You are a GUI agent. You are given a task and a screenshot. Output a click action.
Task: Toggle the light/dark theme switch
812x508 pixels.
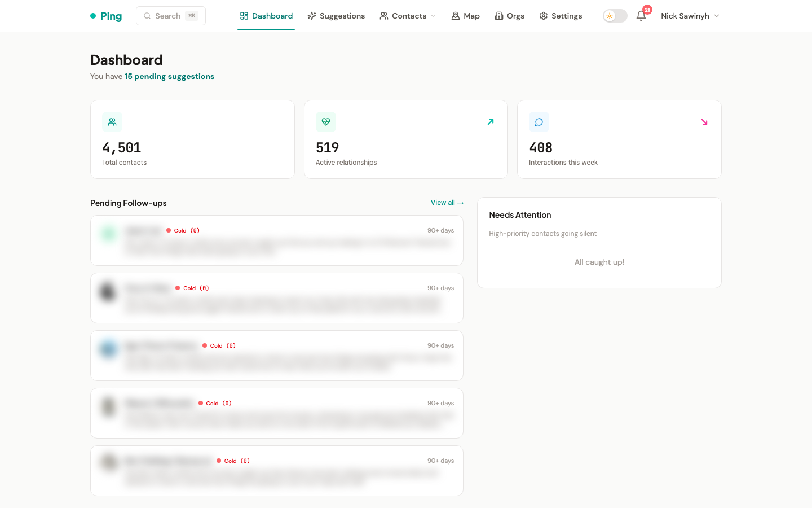pyautogui.click(x=615, y=16)
